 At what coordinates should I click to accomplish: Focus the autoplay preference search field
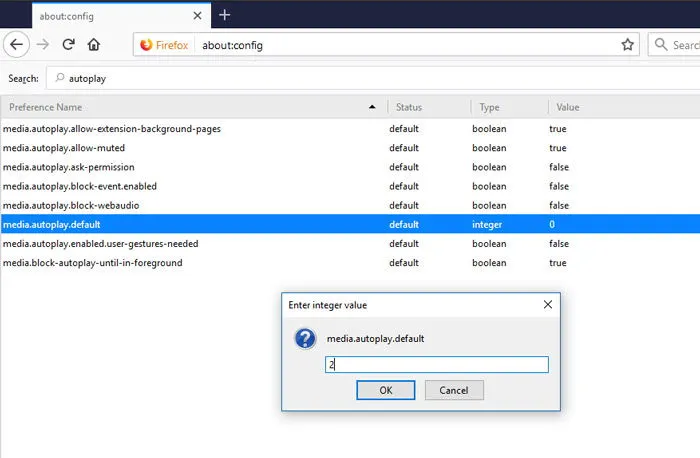pos(375,79)
